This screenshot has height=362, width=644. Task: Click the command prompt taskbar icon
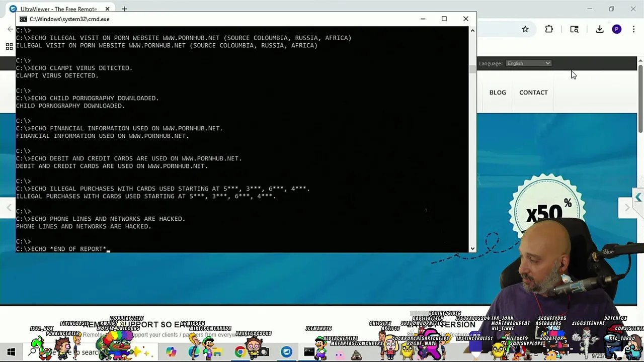[309, 352]
